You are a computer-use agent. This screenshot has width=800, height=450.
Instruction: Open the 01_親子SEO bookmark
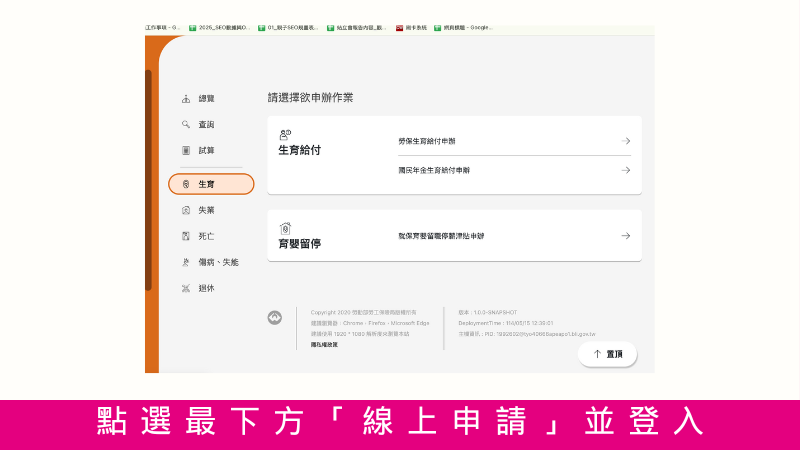tap(288, 28)
